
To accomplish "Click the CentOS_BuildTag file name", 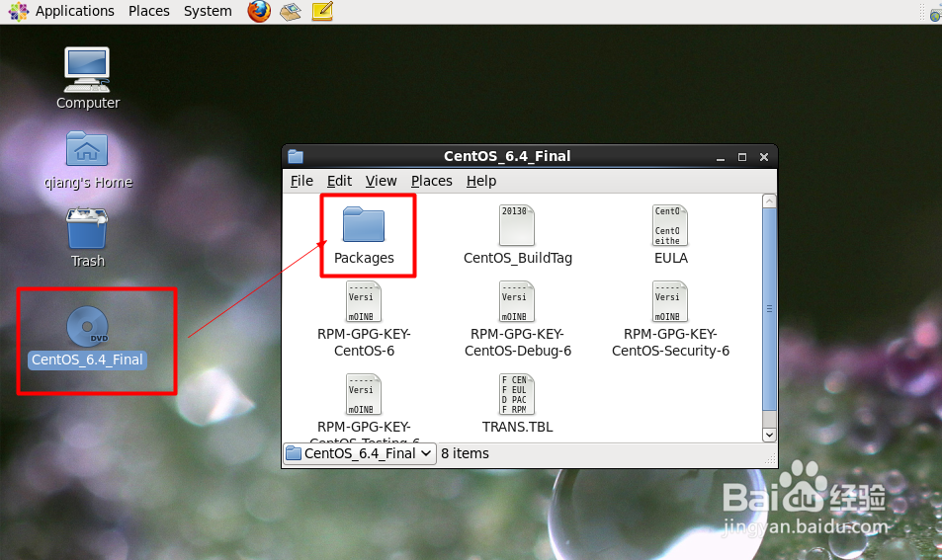I will point(517,258).
